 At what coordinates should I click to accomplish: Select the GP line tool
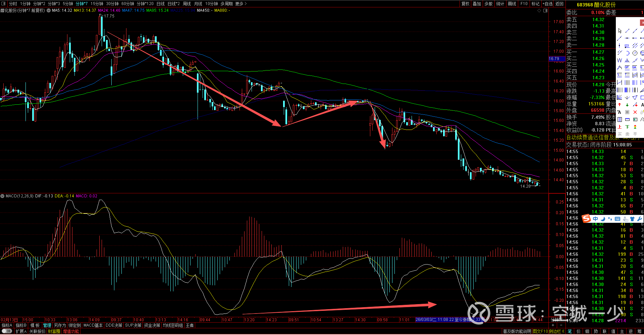coord(627,67)
